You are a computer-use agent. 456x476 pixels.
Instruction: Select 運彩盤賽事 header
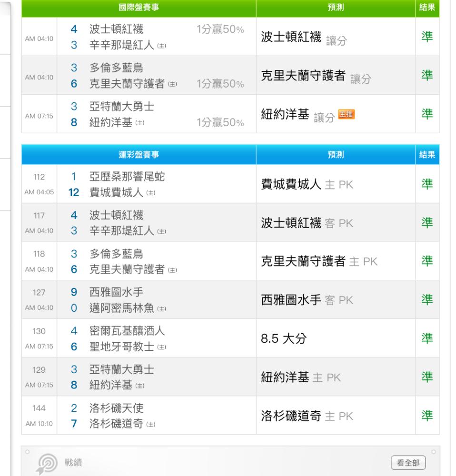click(139, 155)
